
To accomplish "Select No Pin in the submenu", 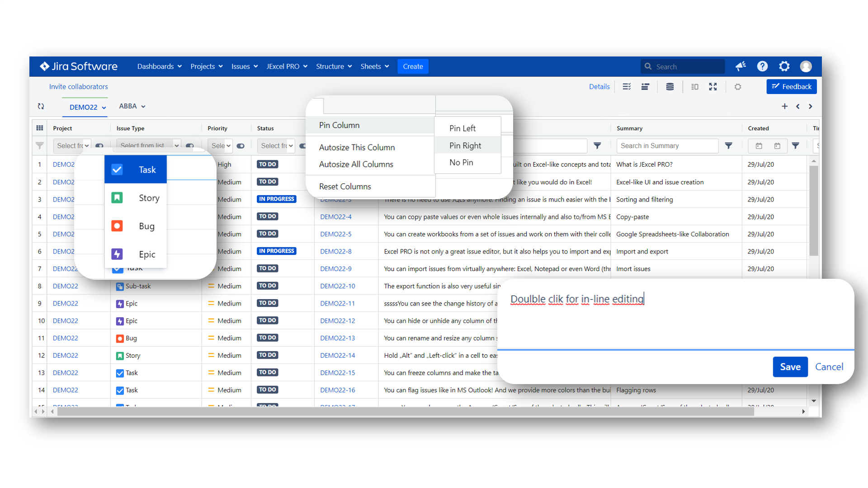I will (467, 163).
